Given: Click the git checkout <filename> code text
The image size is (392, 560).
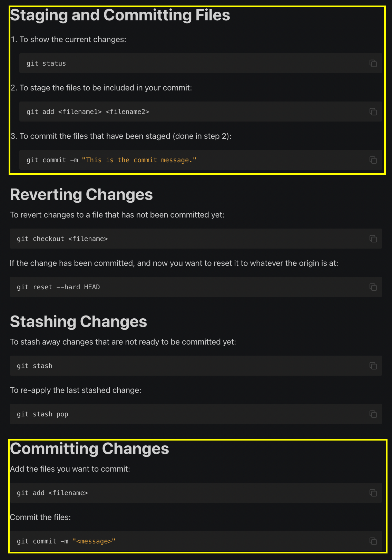Looking at the screenshot, I should [x=62, y=239].
